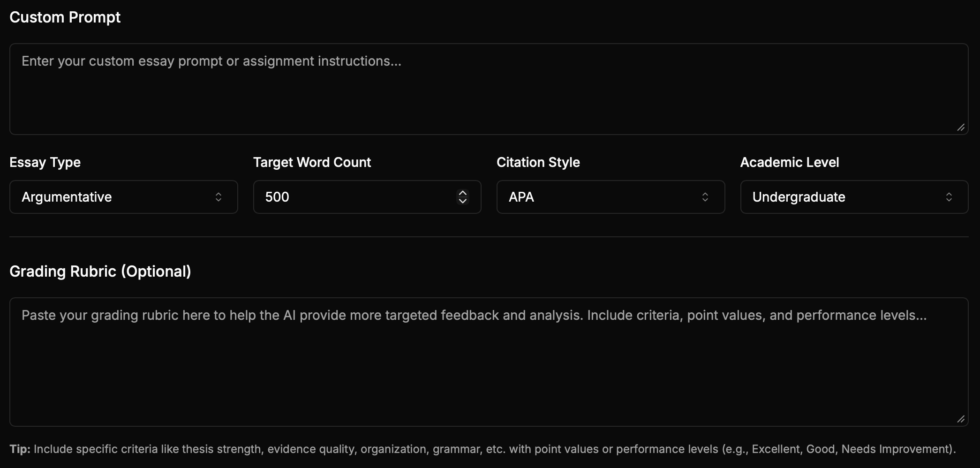Click the Citation Style field label
Screen dimensions: 980x468
538,162
